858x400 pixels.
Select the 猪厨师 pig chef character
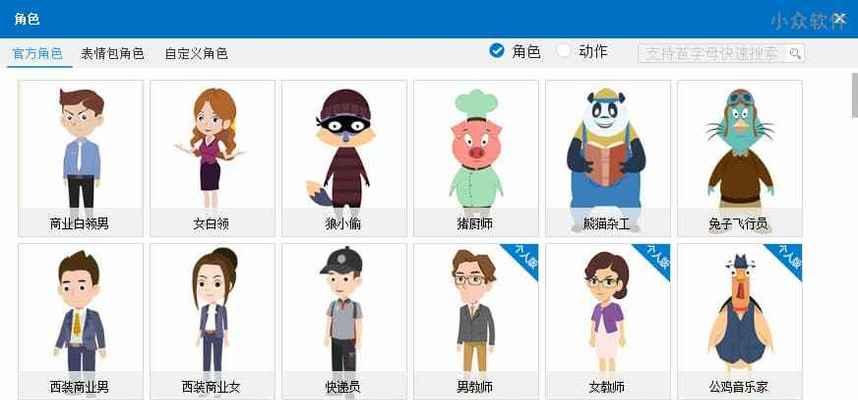point(476,159)
